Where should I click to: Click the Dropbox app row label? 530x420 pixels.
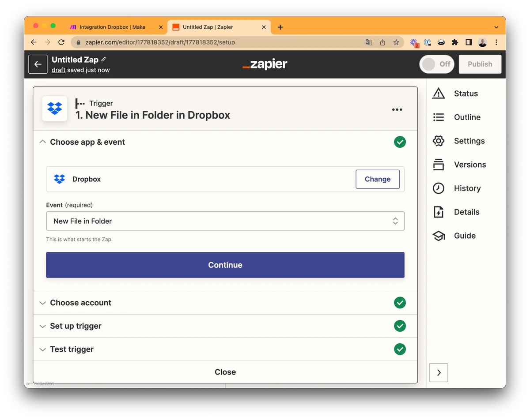[87, 179]
